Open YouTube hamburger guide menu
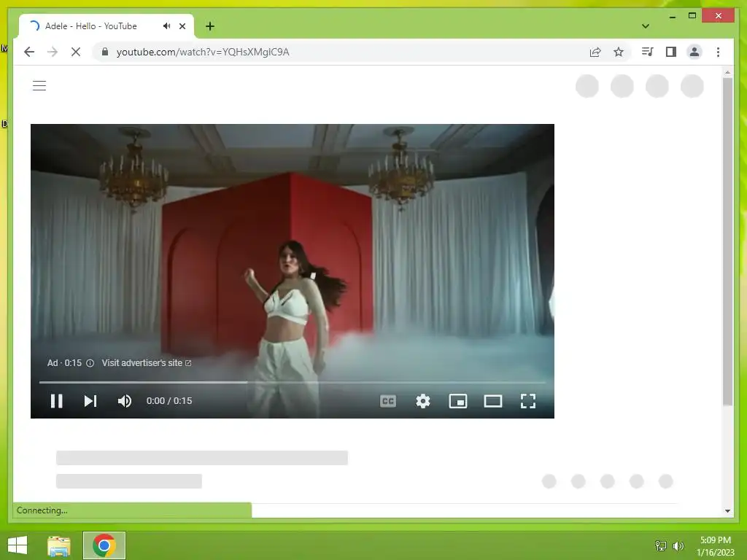 point(39,86)
